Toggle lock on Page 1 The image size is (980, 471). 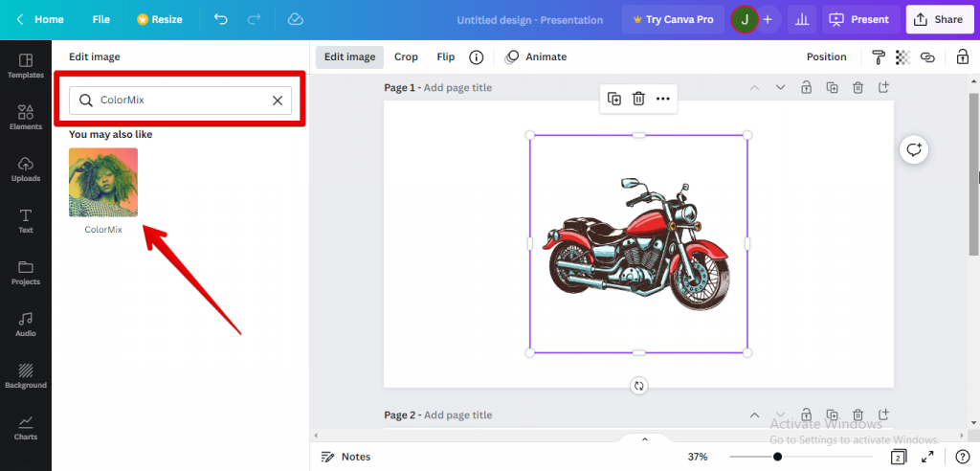[806, 87]
